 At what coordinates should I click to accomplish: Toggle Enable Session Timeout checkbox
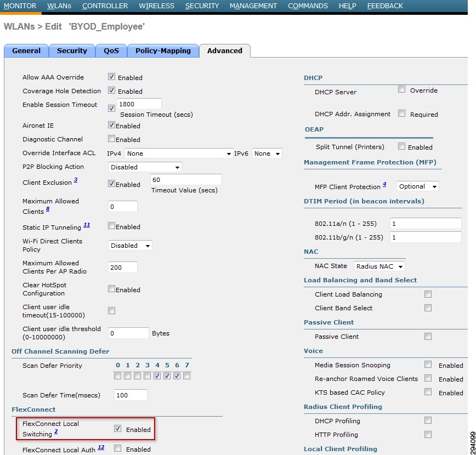coord(111,108)
